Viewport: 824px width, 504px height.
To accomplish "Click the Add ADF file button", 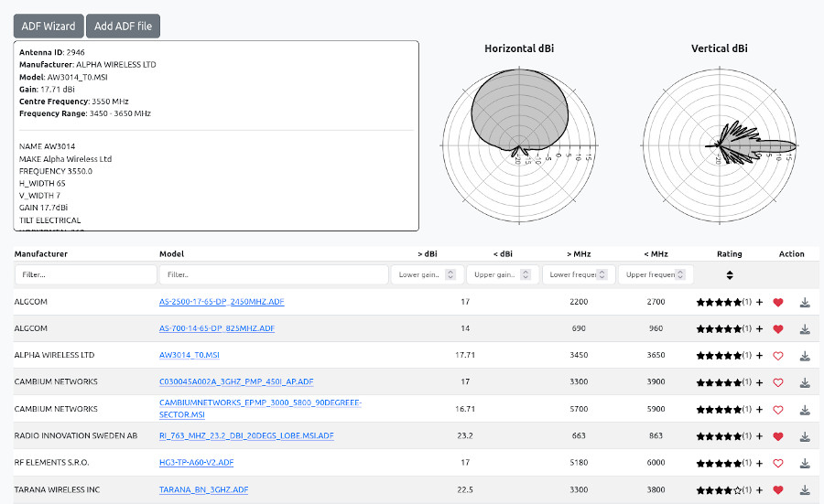I will [123, 27].
